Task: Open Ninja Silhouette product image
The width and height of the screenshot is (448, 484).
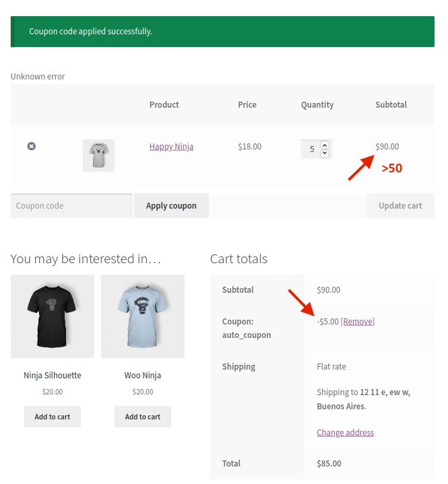Action: pyautogui.click(x=53, y=316)
